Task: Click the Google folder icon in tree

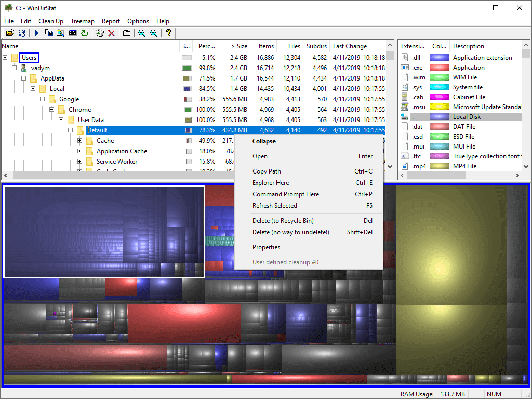Action: [52, 99]
